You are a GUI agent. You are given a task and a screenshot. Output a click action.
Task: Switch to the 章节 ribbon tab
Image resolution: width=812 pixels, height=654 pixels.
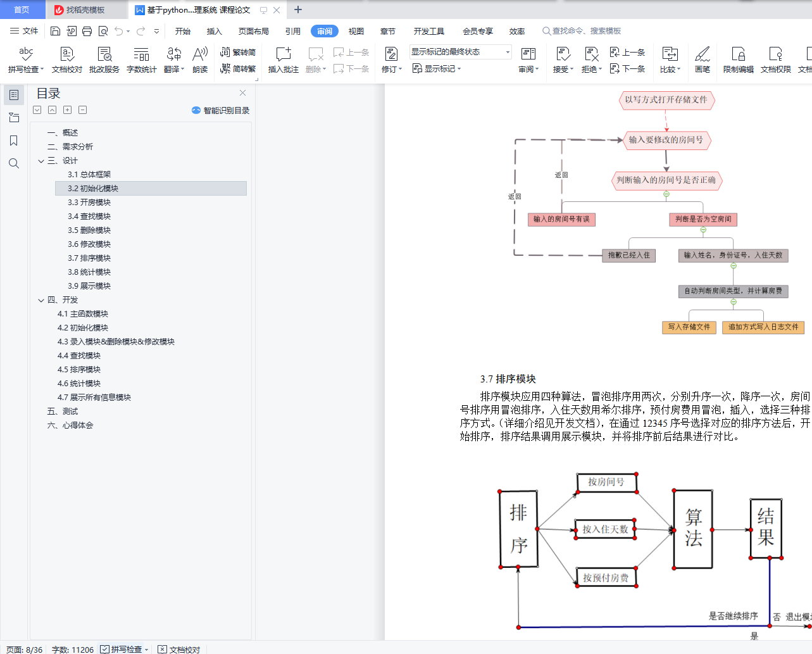[388, 31]
